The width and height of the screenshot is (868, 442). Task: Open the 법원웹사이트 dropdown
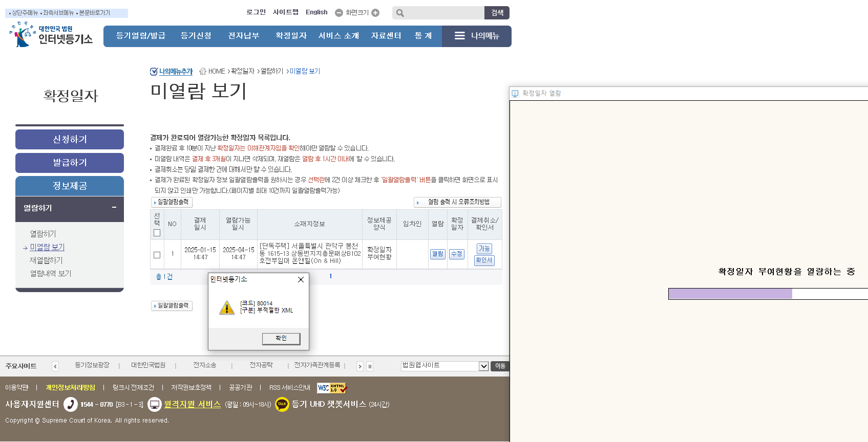pyautogui.click(x=483, y=366)
